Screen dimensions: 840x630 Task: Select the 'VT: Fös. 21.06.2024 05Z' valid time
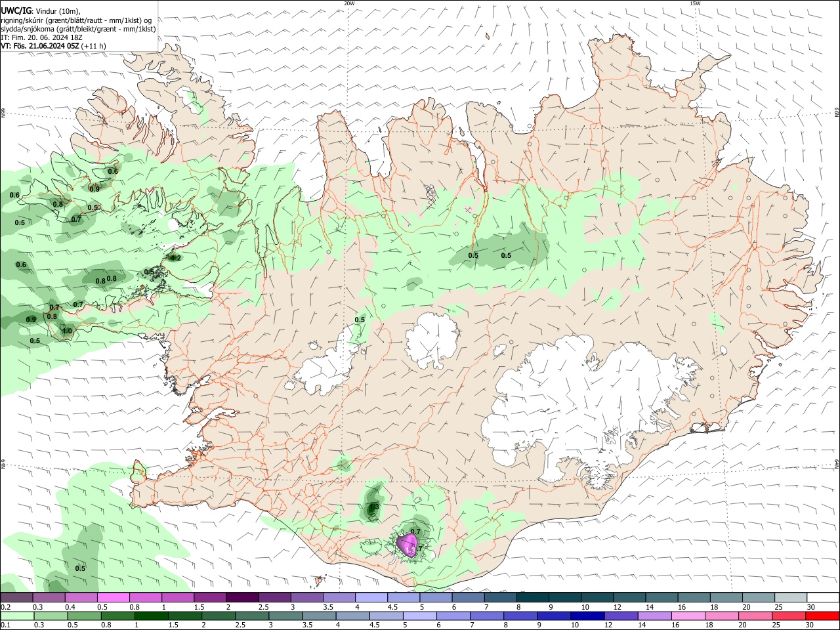(40, 46)
